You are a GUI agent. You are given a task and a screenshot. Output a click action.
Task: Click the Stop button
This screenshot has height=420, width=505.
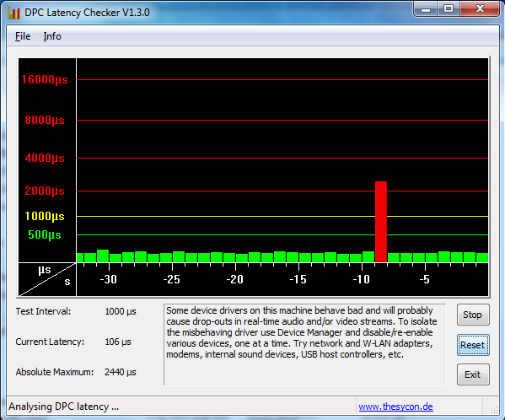(x=473, y=315)
